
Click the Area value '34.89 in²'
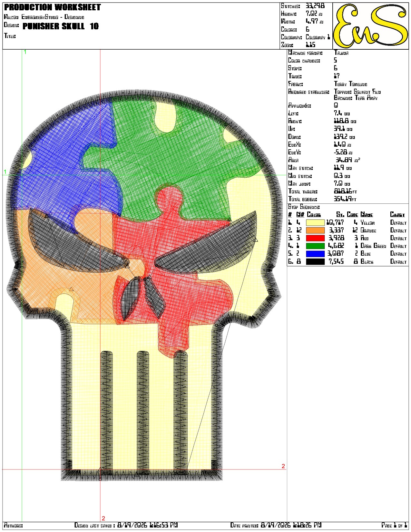click(348, 160)
